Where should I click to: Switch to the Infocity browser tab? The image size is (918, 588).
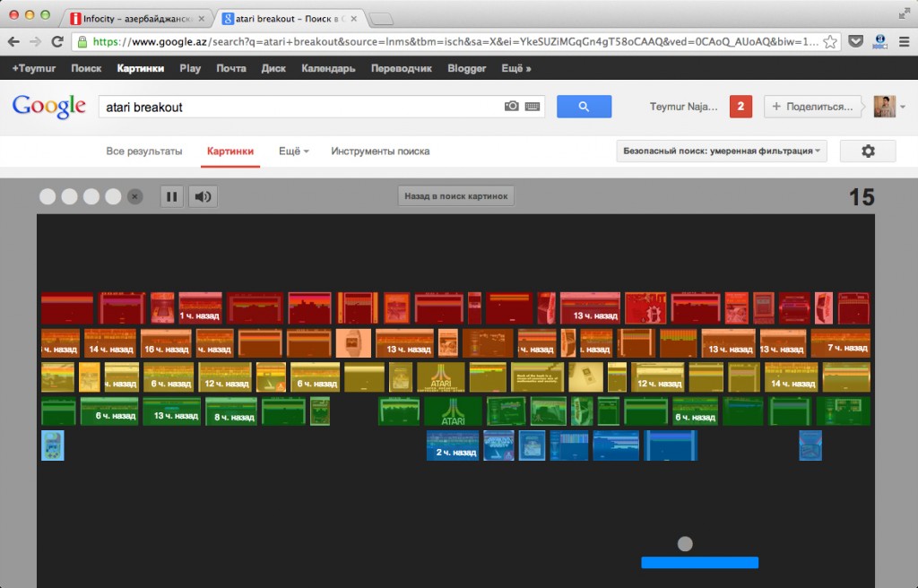[x=137, y=19]
